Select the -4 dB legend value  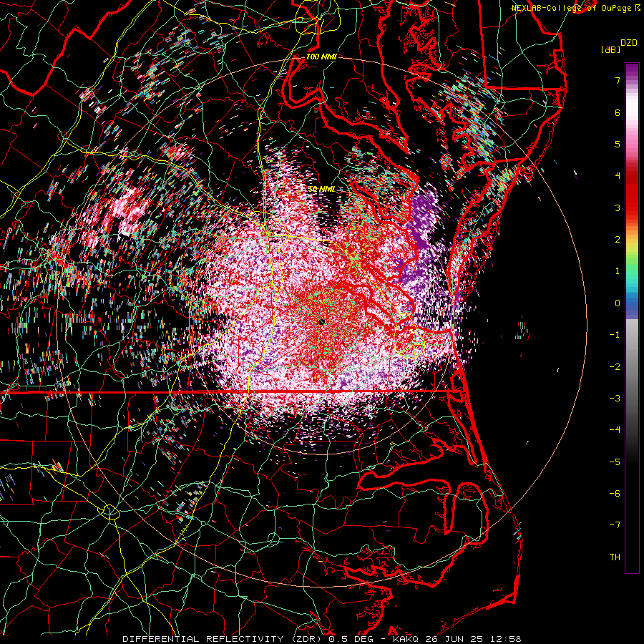615,430
